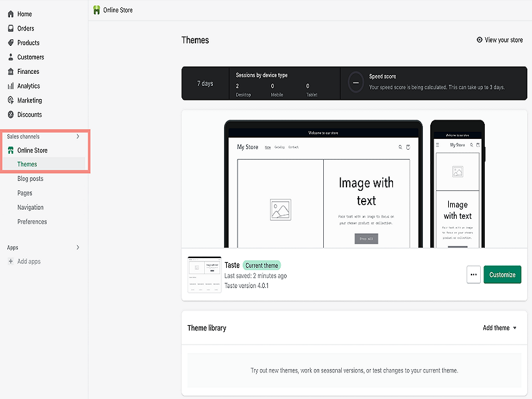Open Preferences under Online Store
The image size is (532, 399).
(33, 221)
